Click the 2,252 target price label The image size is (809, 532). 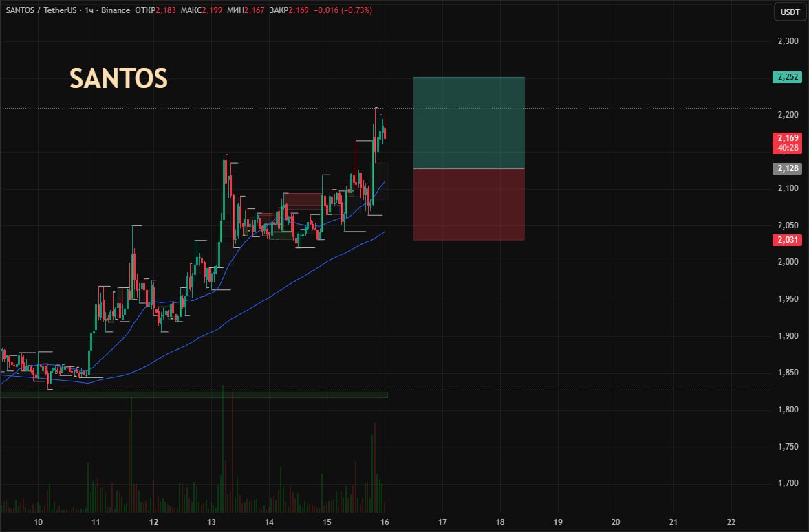(787, 77)
